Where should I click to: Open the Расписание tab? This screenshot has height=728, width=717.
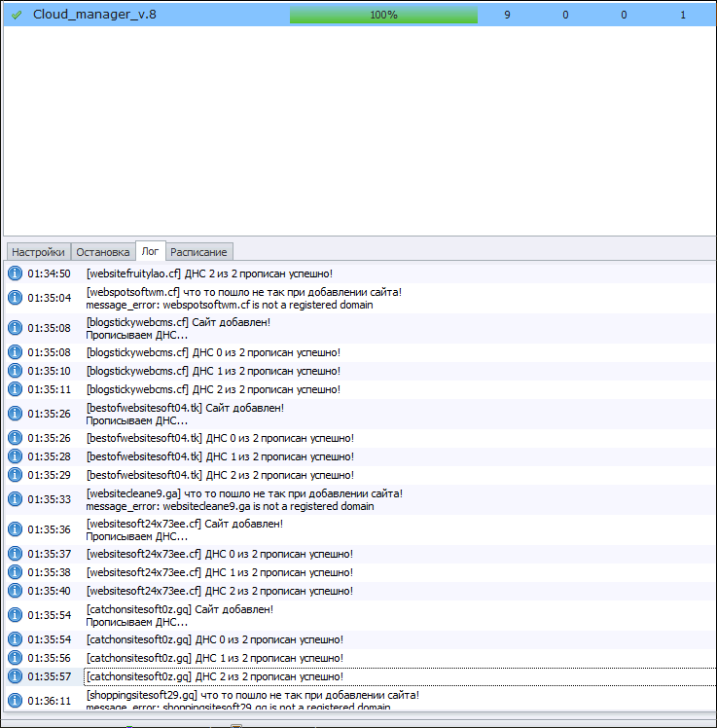(x=198, y=252)
